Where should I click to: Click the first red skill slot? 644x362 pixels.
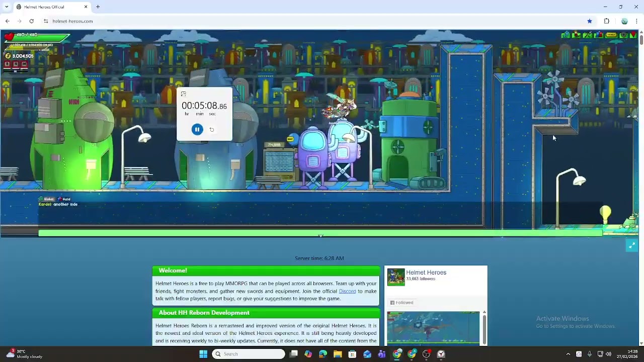(8, 64)
